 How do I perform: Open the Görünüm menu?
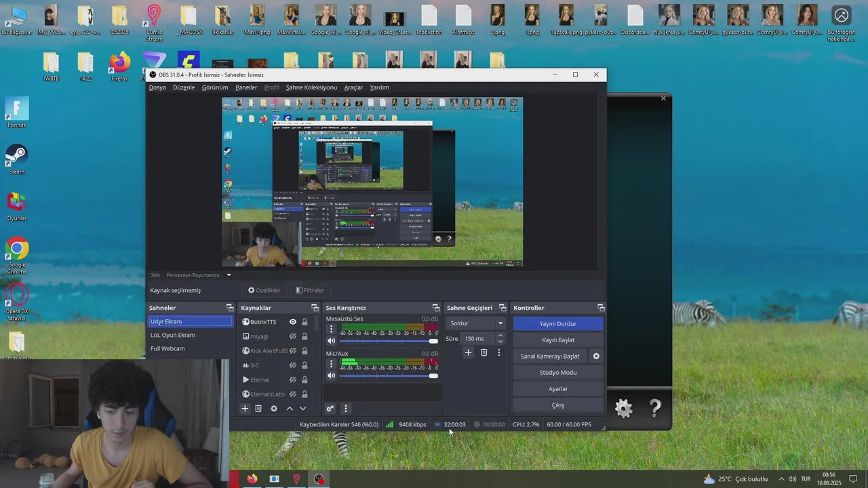pos(215,87)
